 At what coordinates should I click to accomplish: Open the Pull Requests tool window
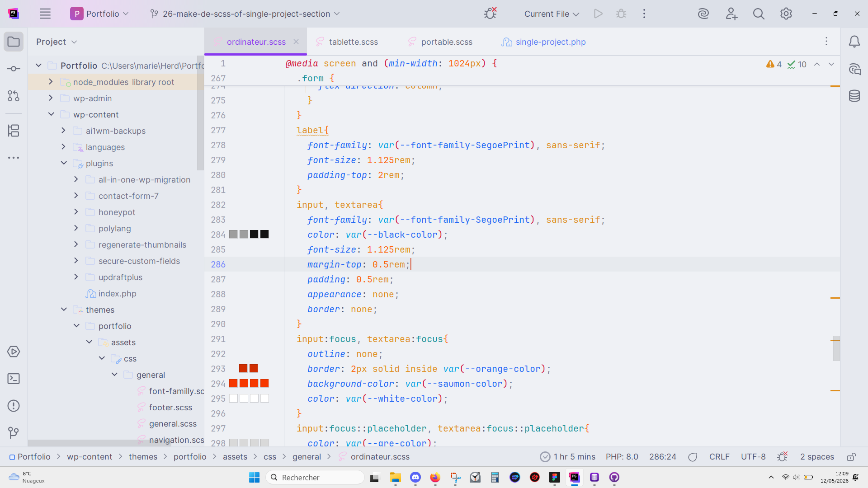(x=14, y=96)
